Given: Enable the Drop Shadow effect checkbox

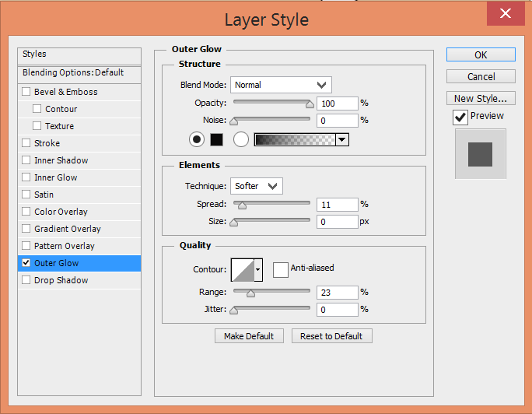Looking at the screenshot, I should click(26, 280).
